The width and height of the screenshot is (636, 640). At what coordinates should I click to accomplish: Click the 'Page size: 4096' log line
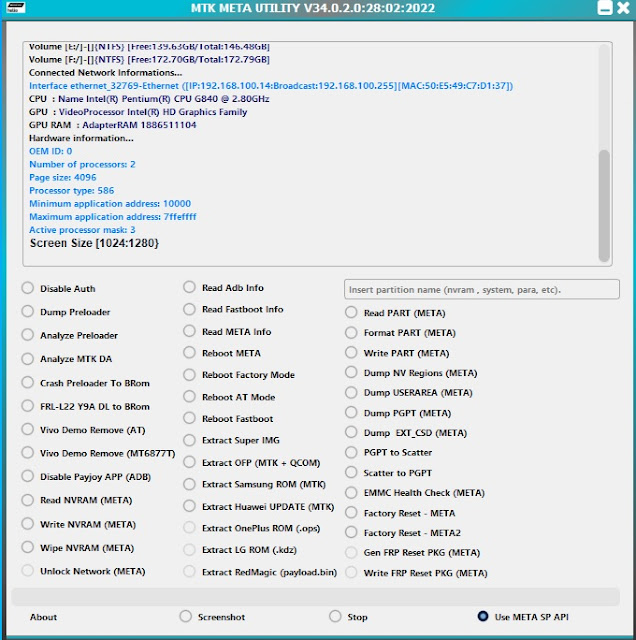click(x=62, y=178)
